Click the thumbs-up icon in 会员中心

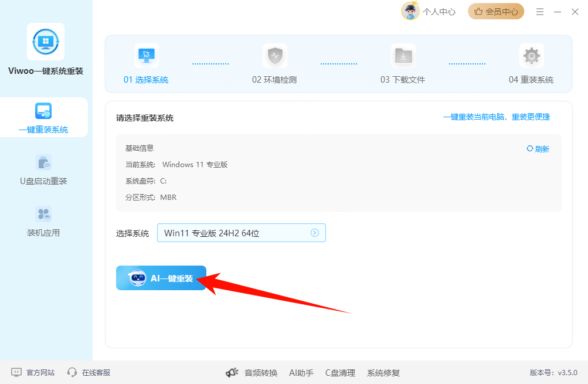tap(478, 12)
